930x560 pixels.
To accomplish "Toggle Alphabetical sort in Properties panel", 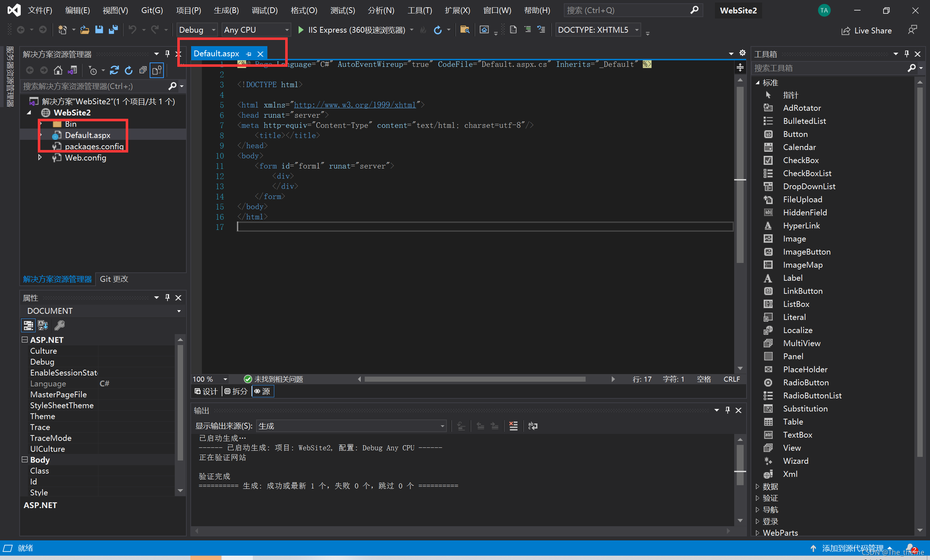I will pyautogui.click(x=43, y=325).
